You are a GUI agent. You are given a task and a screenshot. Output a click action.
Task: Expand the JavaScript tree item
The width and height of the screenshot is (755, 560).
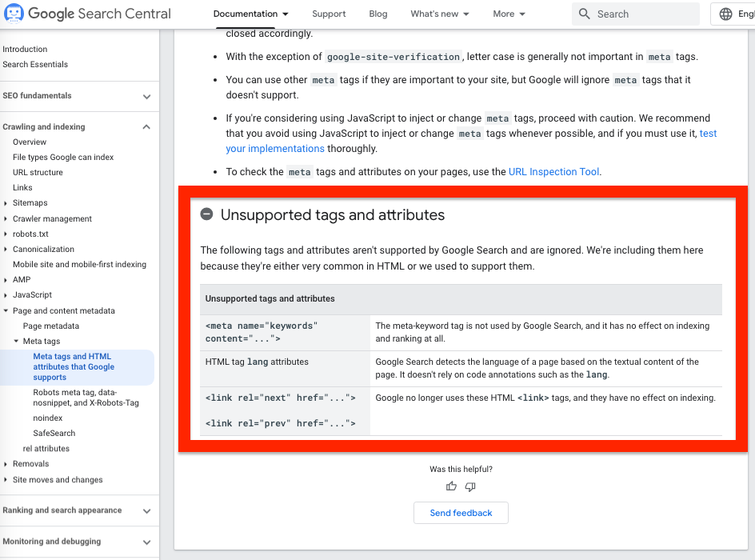click(6, 295)
